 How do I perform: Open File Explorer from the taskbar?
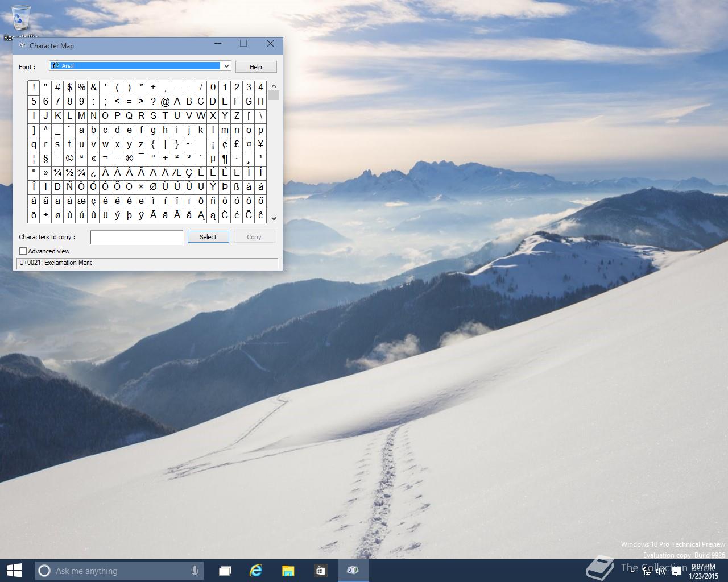pyautogui.click(x=288, y=571)
